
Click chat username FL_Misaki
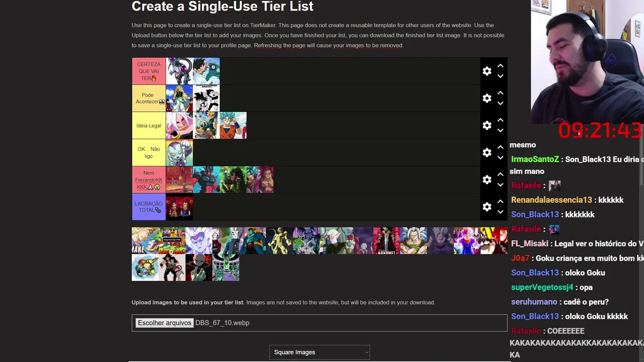529,244
